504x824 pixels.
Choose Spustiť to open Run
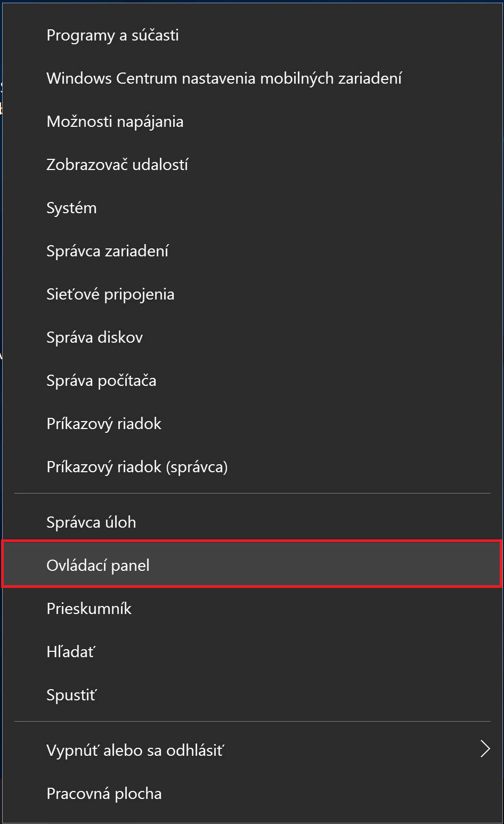click(252, 695)
